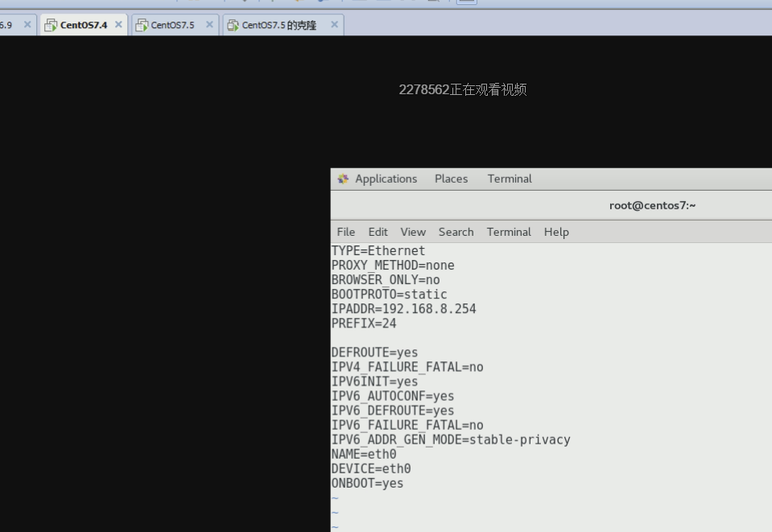Click the IPV4_FAILURE_FATAL=no line
The image size is (772, 532).
407,367
